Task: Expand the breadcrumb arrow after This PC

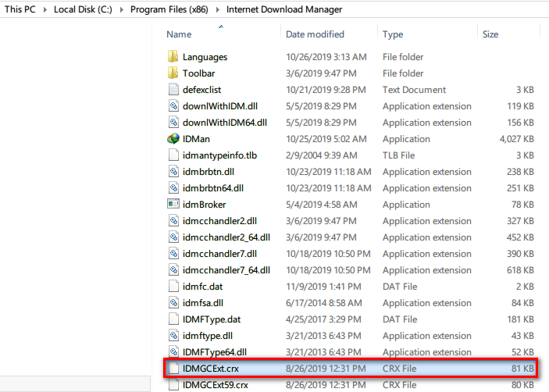Action: [x=45, y=9]
